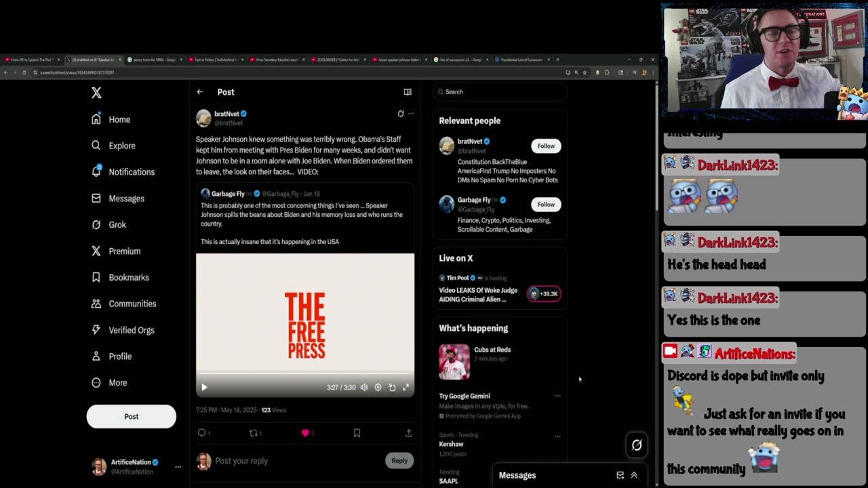This screenshot has height=488, width=868.
Task: Follow bratNvet in Relevant people
Action: coord(546,146)
